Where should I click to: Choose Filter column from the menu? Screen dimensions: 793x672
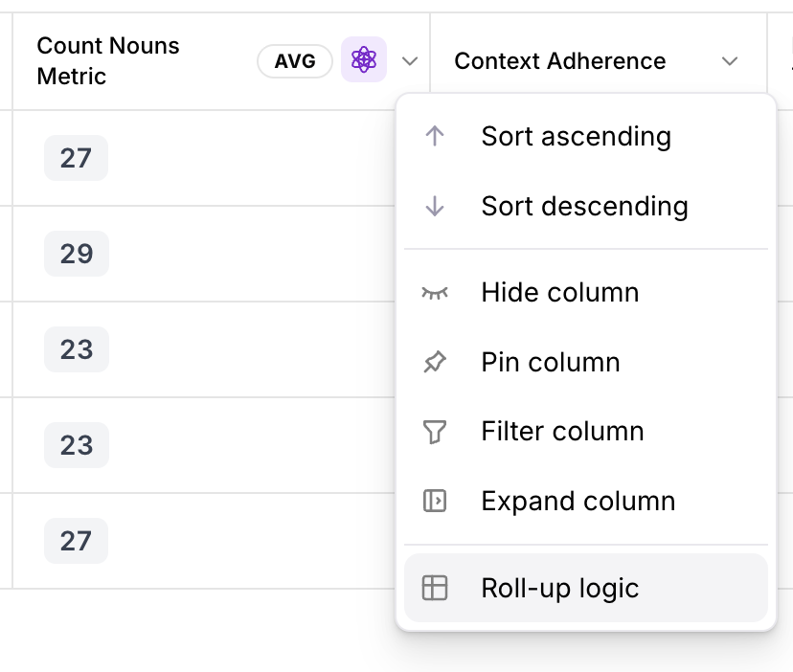pos(562,431)
